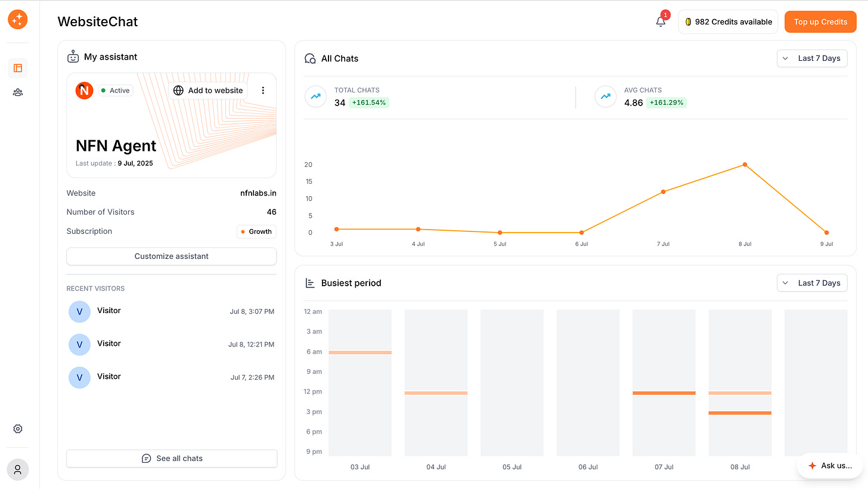The image size is (868, 489).
Task: Click the 9 Jul data point on chart
Action: tap(826, 233)
